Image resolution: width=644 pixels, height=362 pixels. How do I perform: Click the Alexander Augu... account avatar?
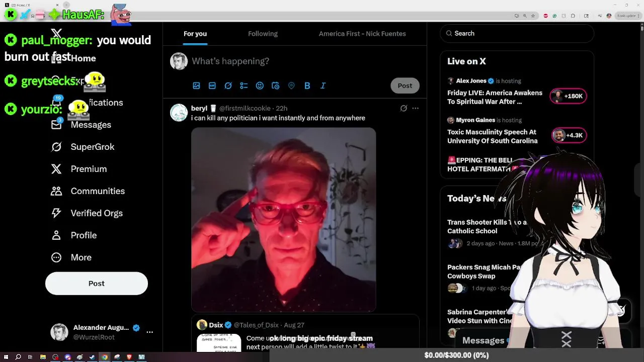tap(59, 332)
